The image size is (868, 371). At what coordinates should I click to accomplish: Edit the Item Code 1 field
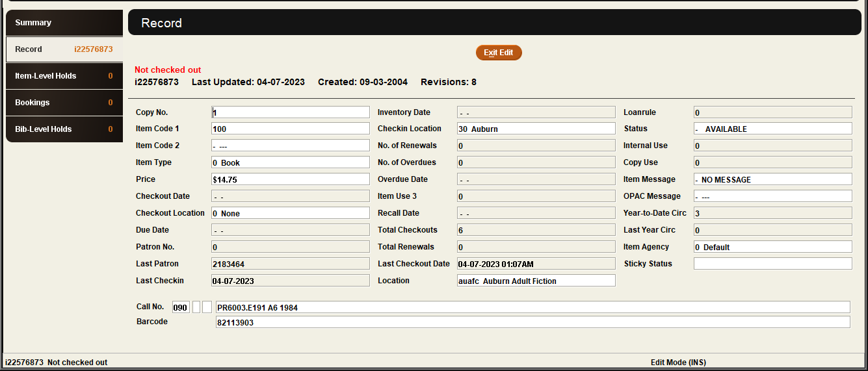coord(291,129)
